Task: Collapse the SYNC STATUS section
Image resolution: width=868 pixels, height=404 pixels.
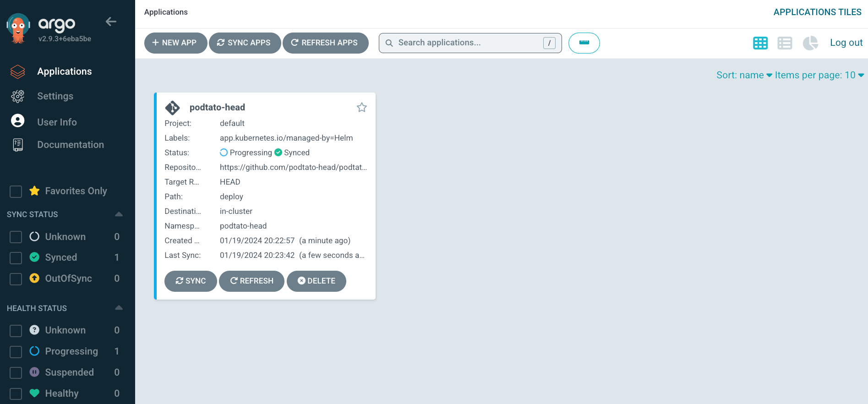Action: tap(119, 214)
